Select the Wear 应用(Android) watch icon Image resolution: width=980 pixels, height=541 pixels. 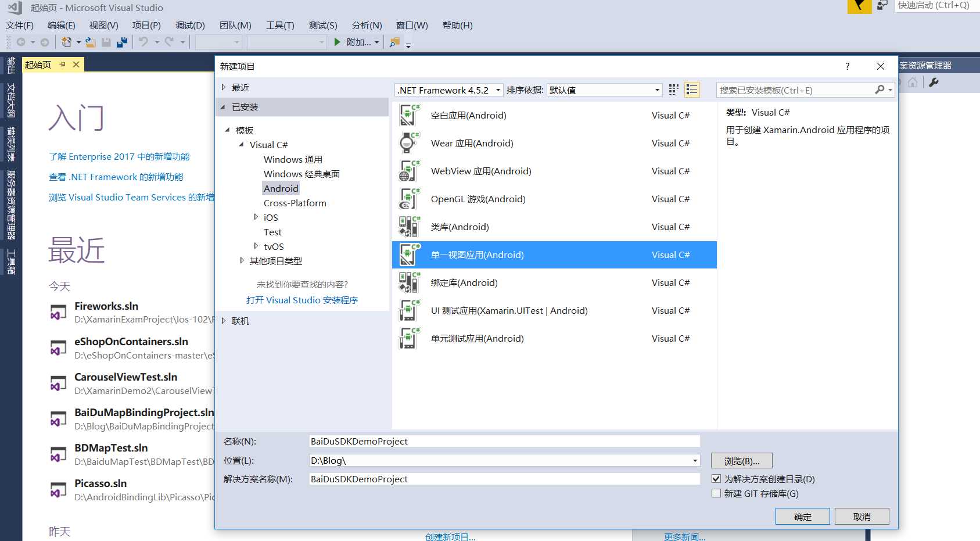coord(410,143)
